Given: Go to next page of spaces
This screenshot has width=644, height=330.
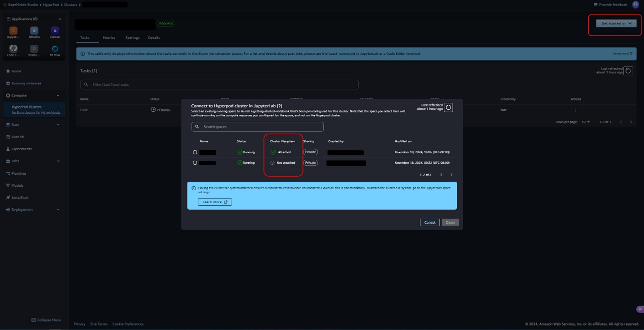Looking at the screenshot, I should (x=451, y=175).
